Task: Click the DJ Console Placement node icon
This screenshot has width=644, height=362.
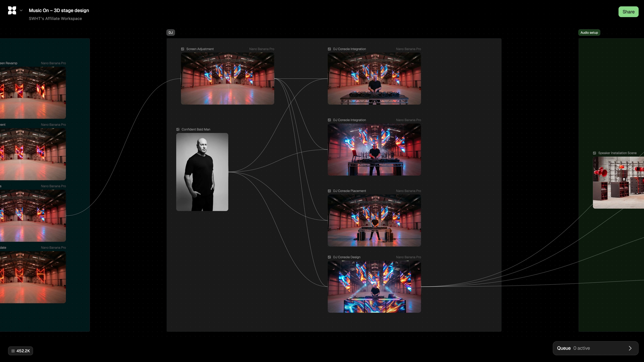Action: 329,191
